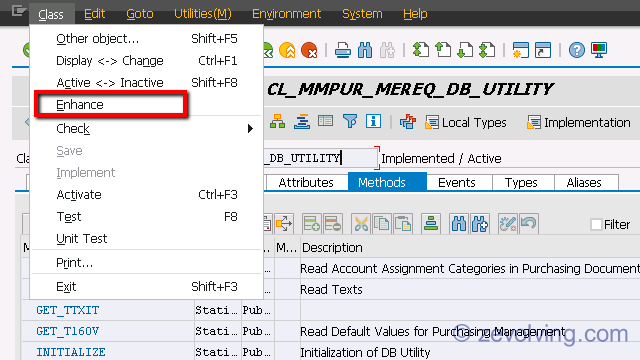Click the redefine method icon
Image resolution: width=640 pixels, height=360 pixels.
tap(508, 224)
